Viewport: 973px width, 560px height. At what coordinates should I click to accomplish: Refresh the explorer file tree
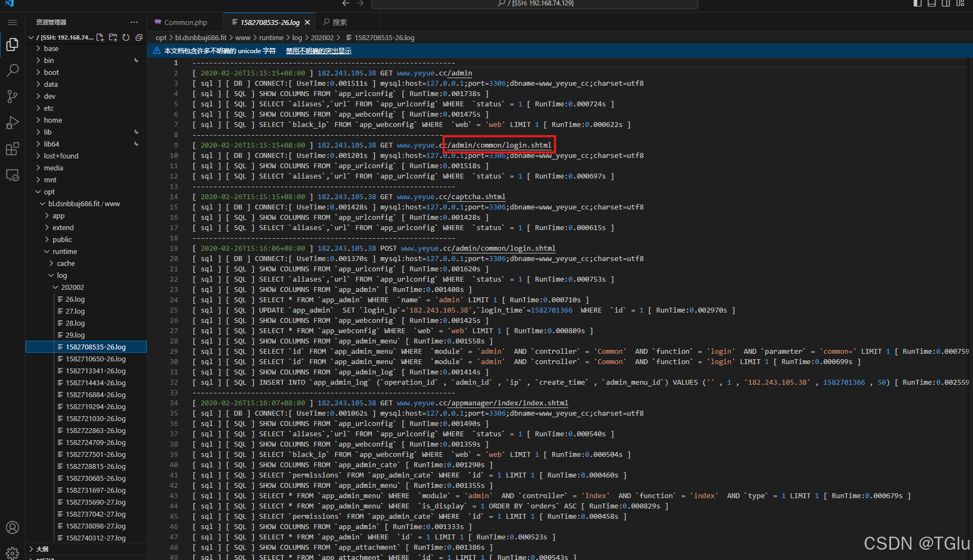126,37
